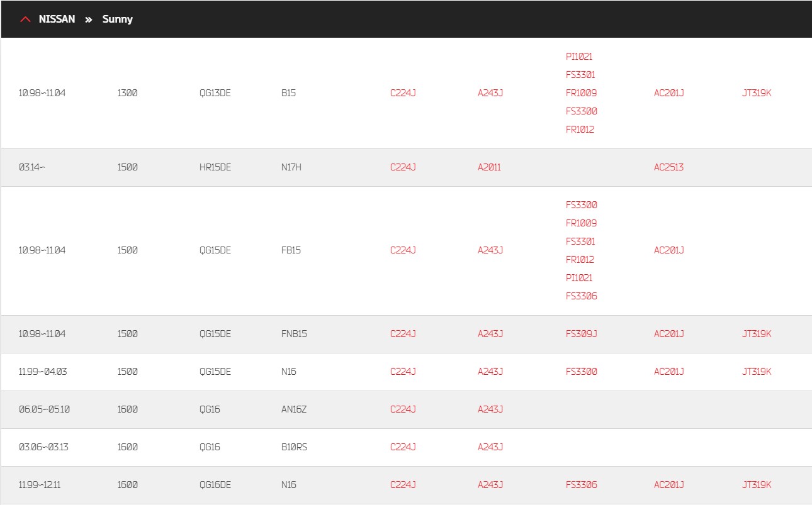The image size is (812, 505).
Task: Click the 03.06~03.13 date range cell
Action: (x=43, y=447)
